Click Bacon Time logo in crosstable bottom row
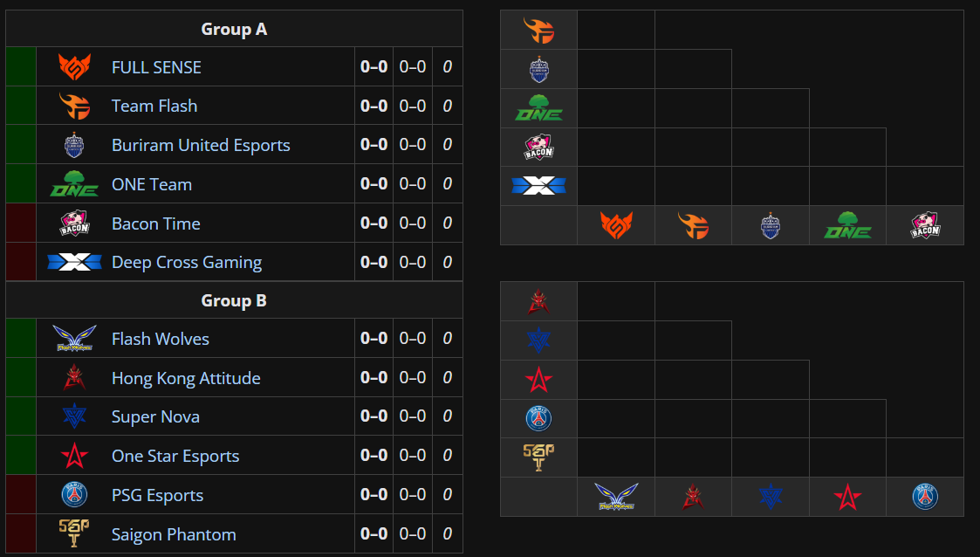 point(925,226)
